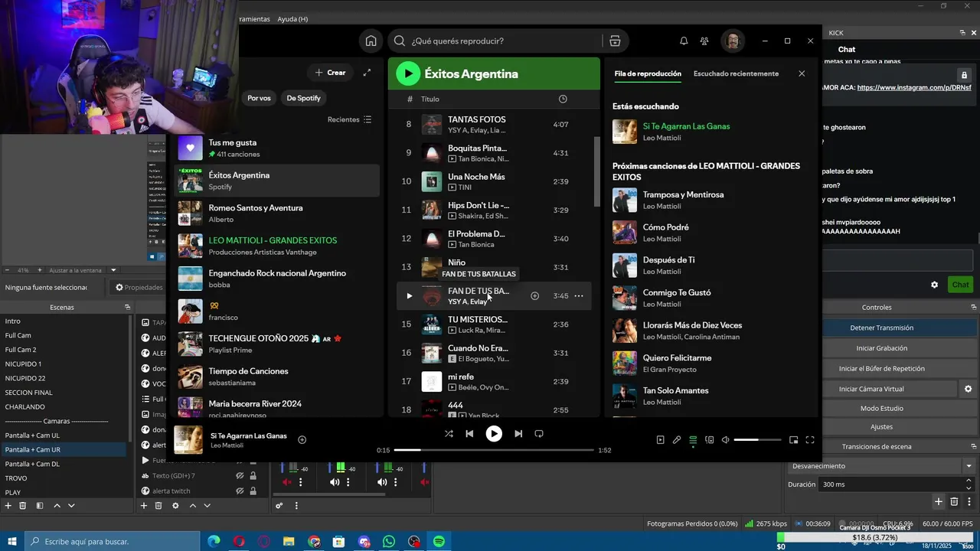Screen dimensions: 980x551
Task: Open Spotify friend activity icon
Action: point(704,41)
